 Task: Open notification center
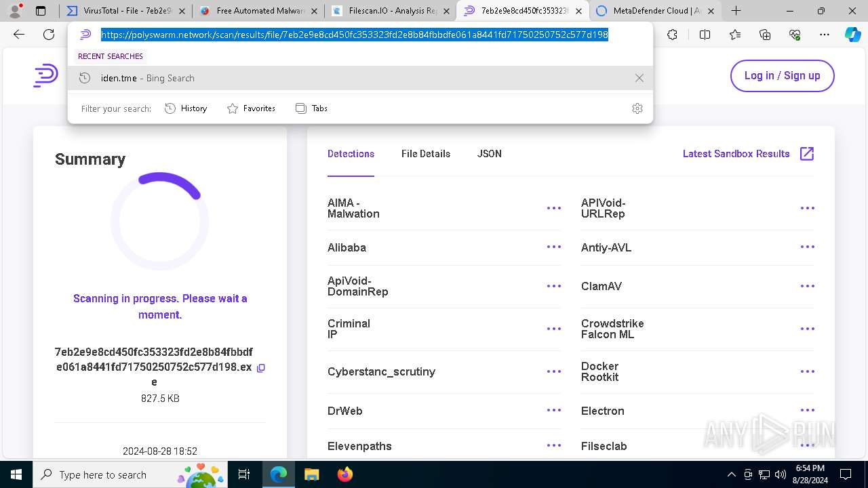tap(846, 474)
